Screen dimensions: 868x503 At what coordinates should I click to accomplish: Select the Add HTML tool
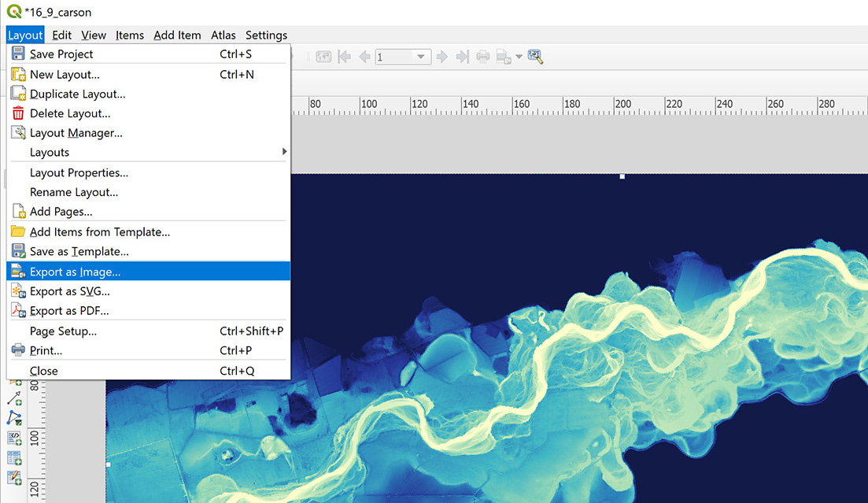coord(14,438)
